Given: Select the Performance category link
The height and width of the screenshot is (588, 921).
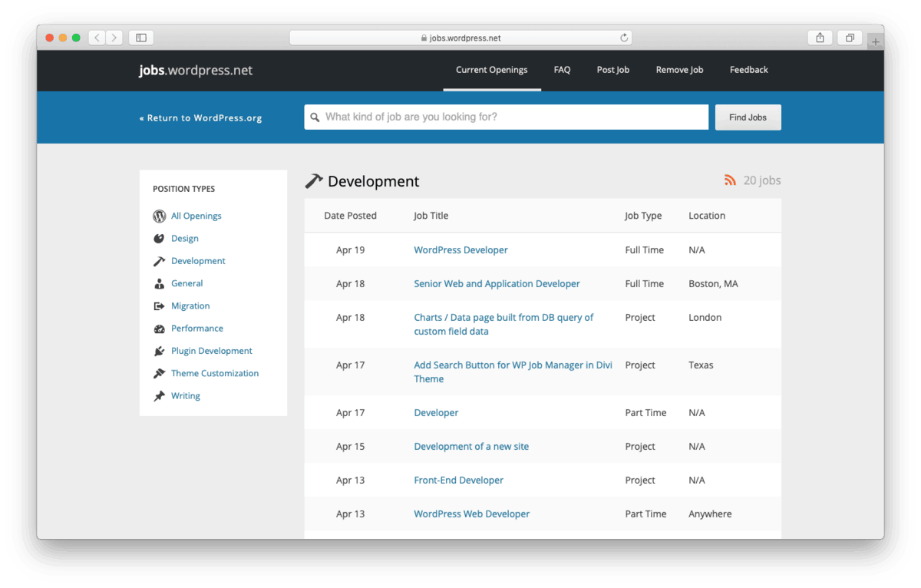Looking at the screenshot, I should click(x=197, y=329).
